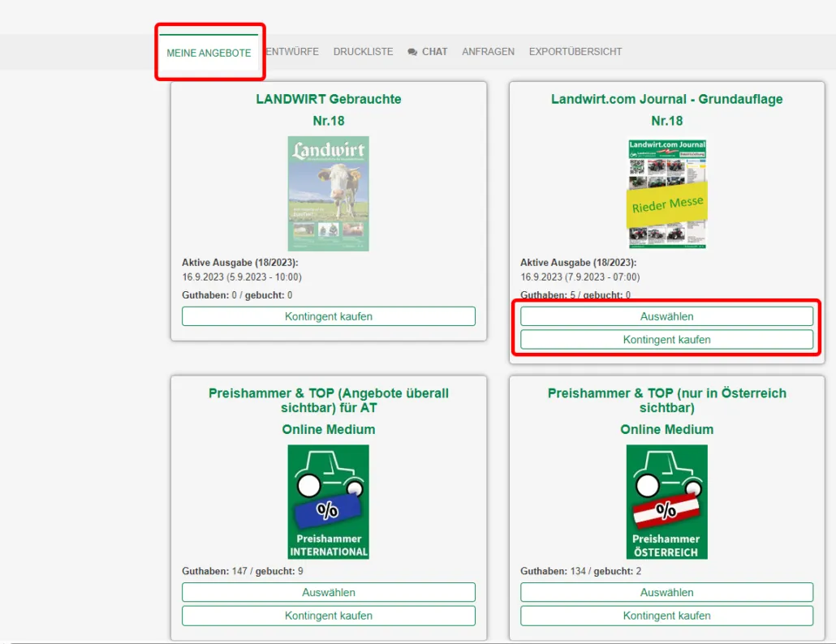Switch to the Entwürfe tab
836x644 pixels.
[292, 52]
